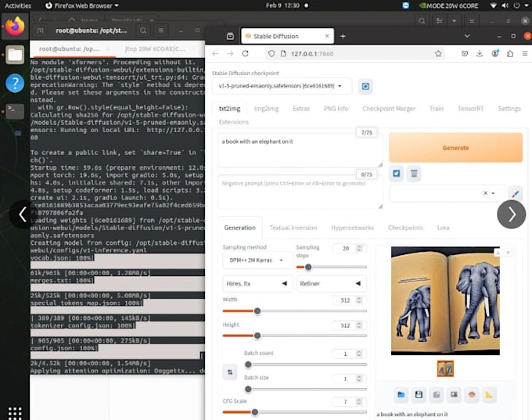532x420 pixels.
Task: Open the styles dropdown arrow
Action: tap(493, 193)
